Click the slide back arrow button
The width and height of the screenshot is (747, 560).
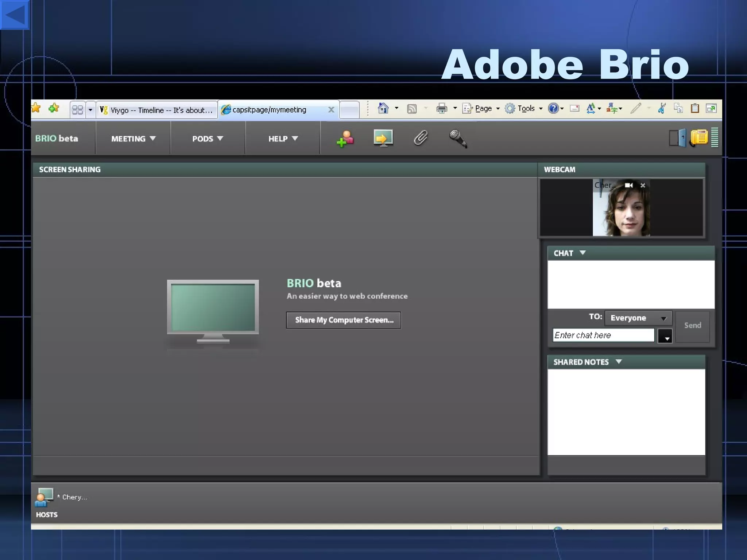pos(15,15)
